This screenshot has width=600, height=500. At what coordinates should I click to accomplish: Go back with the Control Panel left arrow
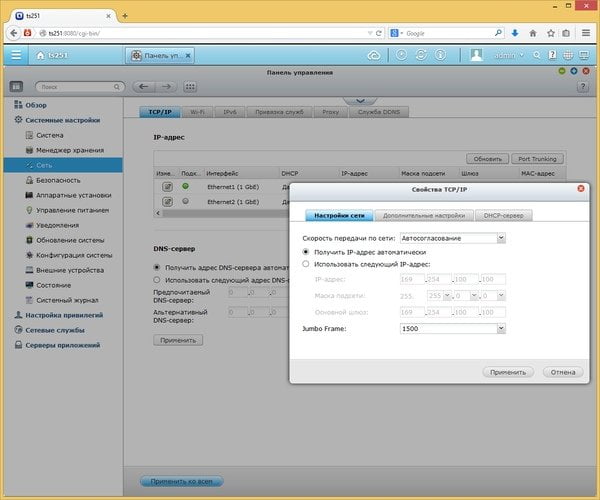(144, 87)
